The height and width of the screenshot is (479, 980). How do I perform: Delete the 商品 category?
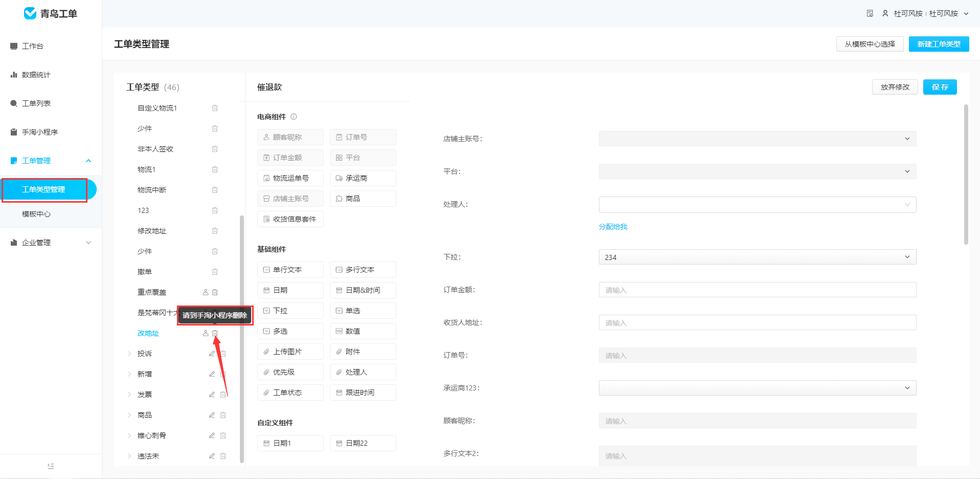223,415
